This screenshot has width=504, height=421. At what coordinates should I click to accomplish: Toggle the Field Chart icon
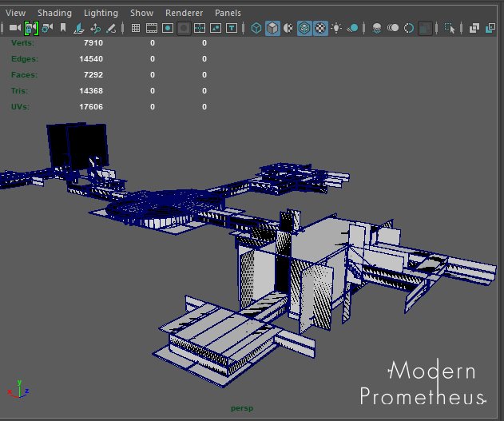pyautogui.click(x=200, y=28)
